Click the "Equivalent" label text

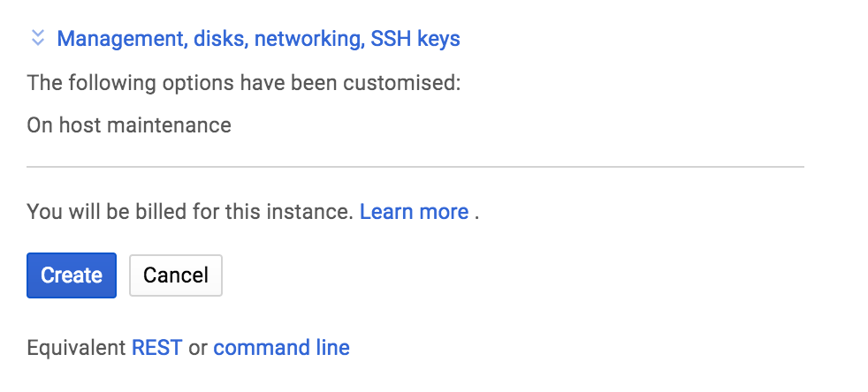click(x=76, y=348)
